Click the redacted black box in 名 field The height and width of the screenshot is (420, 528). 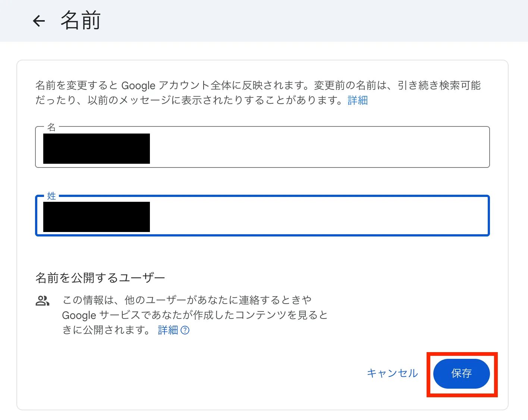pos(97,148)
